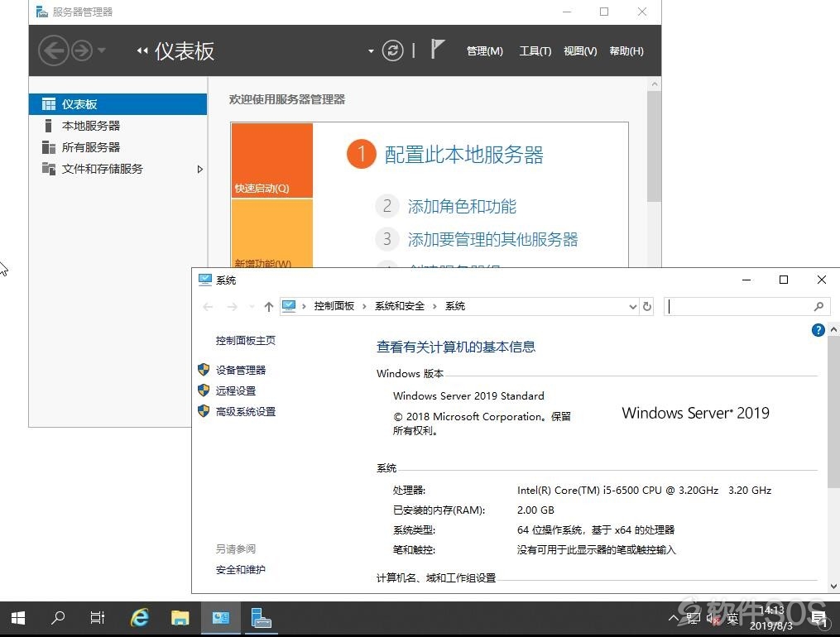This screenshot has width=840, height=637.
Task: Open 控制面板主页 link
Action: click(245, 341)
